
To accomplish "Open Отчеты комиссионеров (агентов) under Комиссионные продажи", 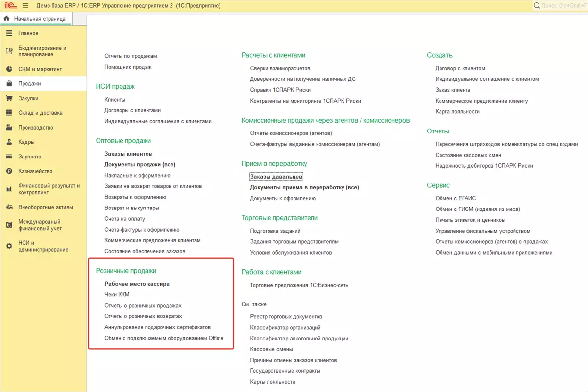I will coord(291,133).
